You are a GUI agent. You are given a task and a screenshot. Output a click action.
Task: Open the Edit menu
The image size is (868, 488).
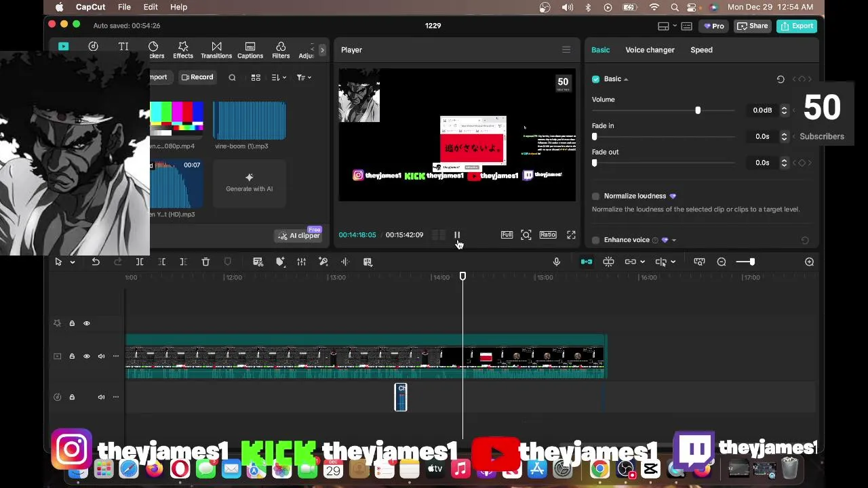click(151, 7)
